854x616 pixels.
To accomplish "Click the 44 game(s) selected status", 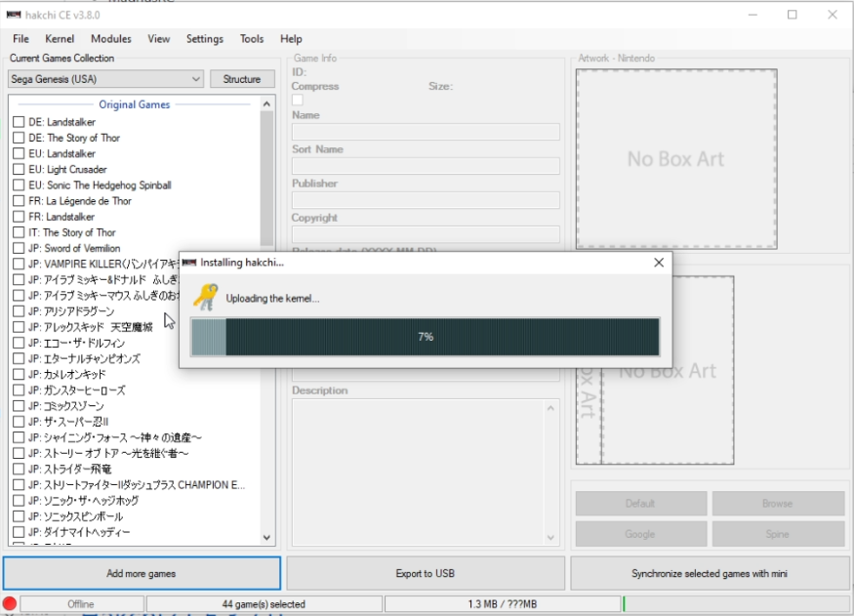I will pos(264,604).
